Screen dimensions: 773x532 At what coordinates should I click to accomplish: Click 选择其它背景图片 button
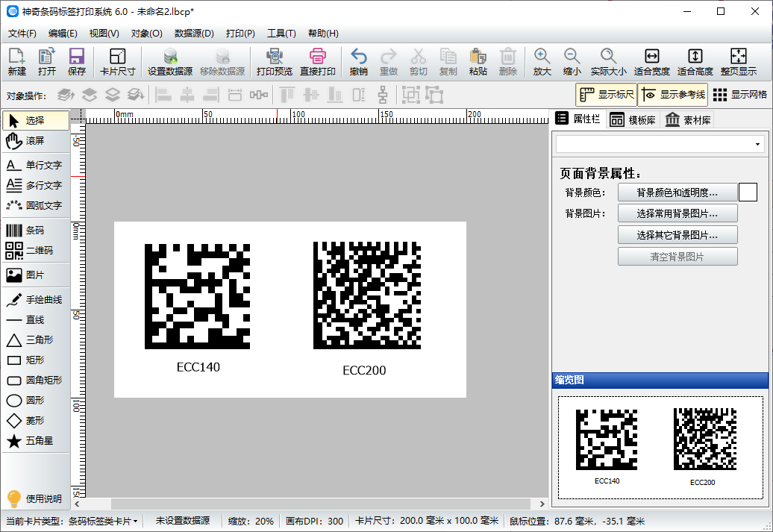[677, 235]
